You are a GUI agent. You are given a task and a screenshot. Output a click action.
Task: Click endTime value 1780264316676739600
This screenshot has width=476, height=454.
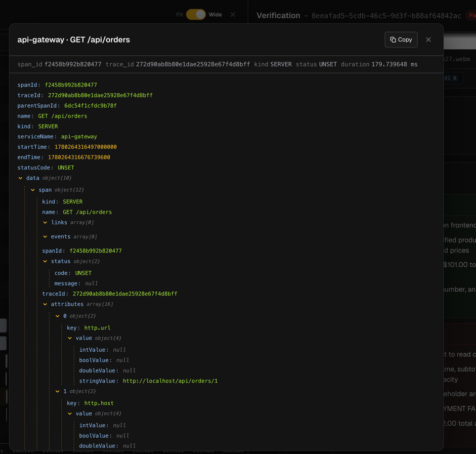coord(79,157)
